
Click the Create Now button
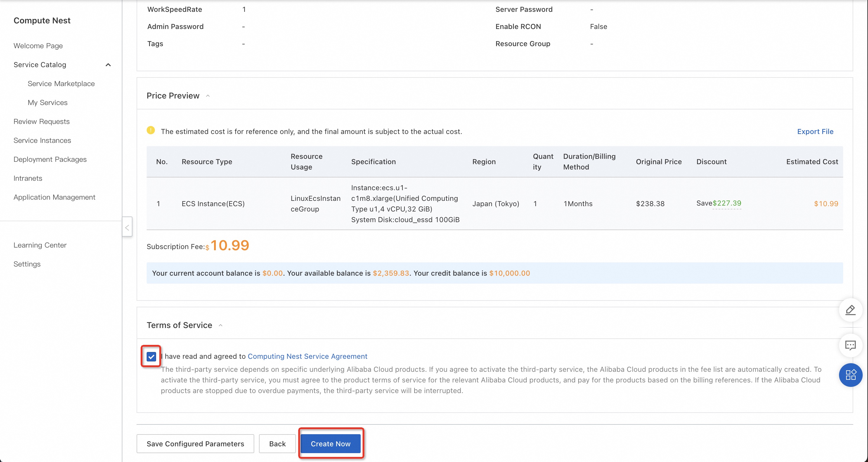click(330, 444)
